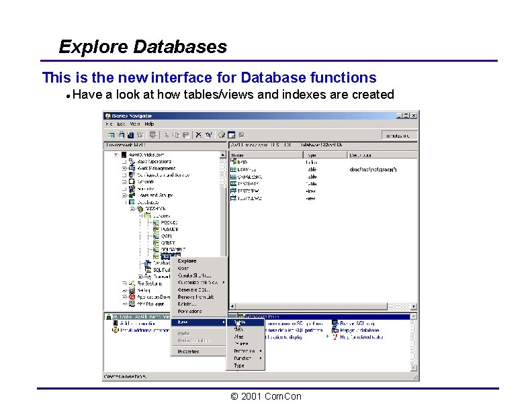Select Alias in the New submenu
The width and height of the screenshot is (532, 411).
(246, 336)
